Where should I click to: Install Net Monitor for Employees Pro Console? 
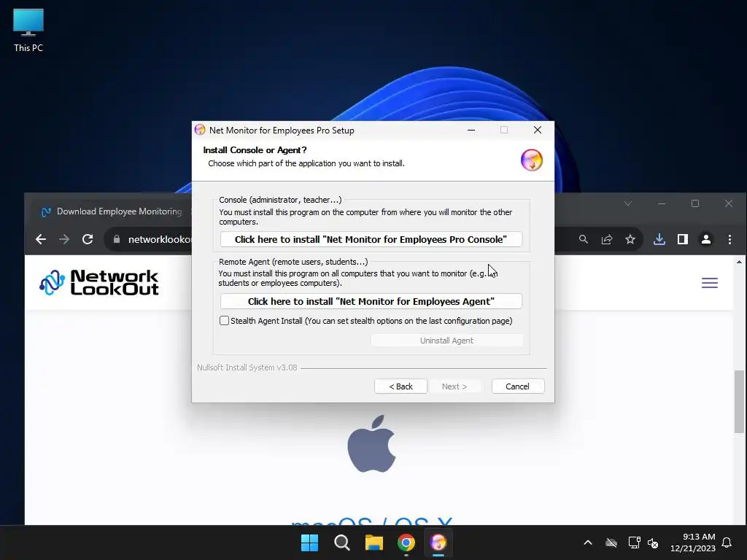(x=371, y=239)
